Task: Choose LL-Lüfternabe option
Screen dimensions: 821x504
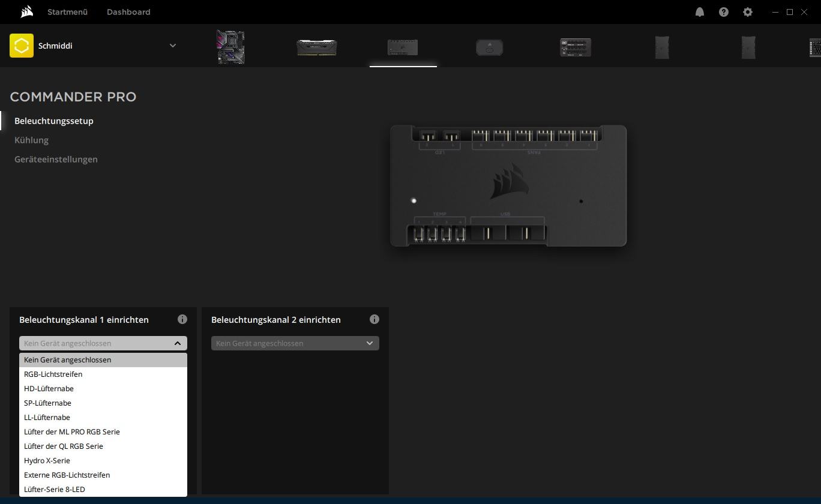Action: (103, 418)
